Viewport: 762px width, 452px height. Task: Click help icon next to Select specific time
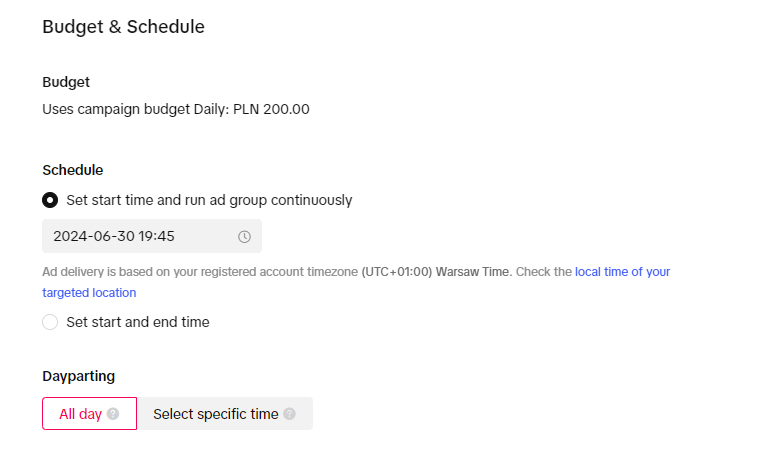click(289, 414)
